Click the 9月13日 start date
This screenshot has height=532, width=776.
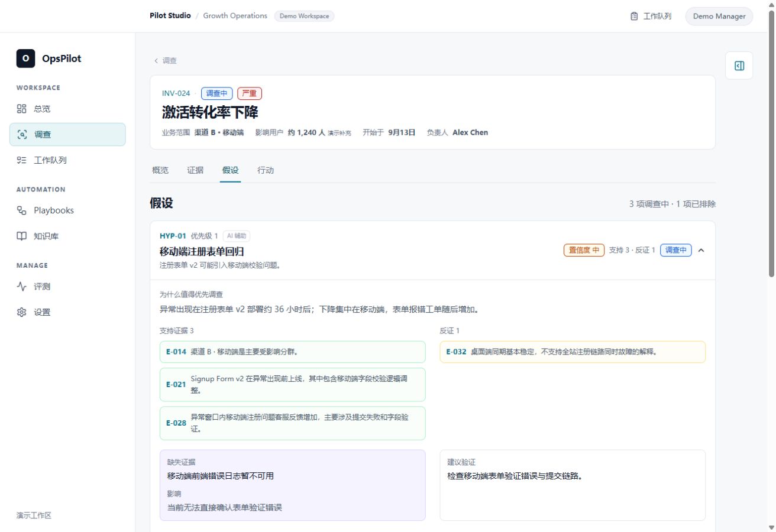[x=402, y=132]
